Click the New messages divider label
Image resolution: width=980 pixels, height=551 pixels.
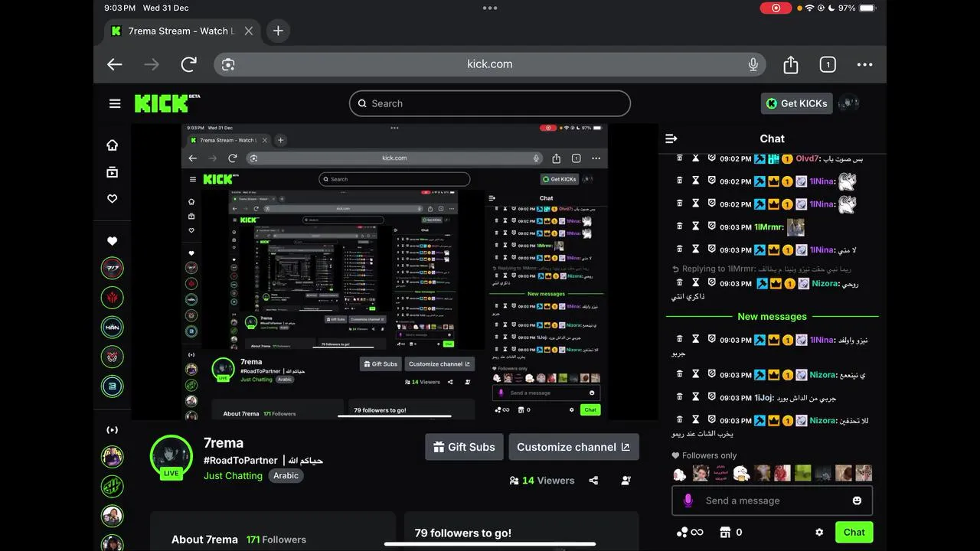772,316
